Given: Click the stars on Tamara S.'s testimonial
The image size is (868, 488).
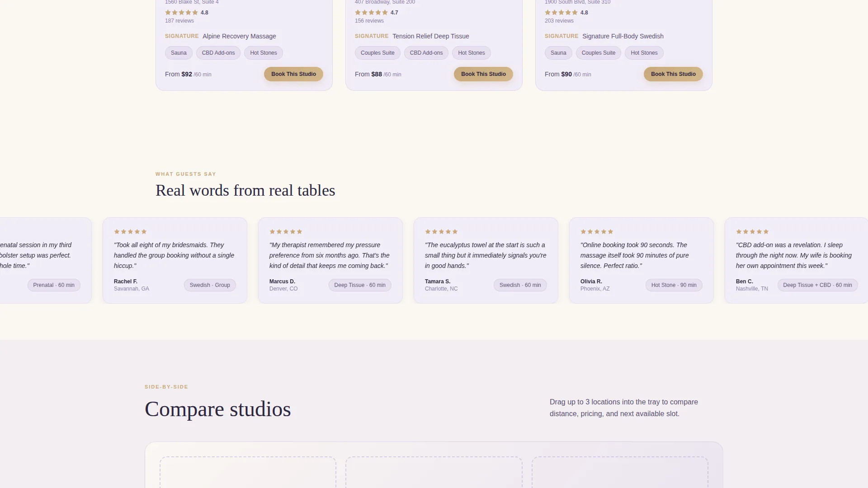Looking at the screenshot, I should pos(441,232).
